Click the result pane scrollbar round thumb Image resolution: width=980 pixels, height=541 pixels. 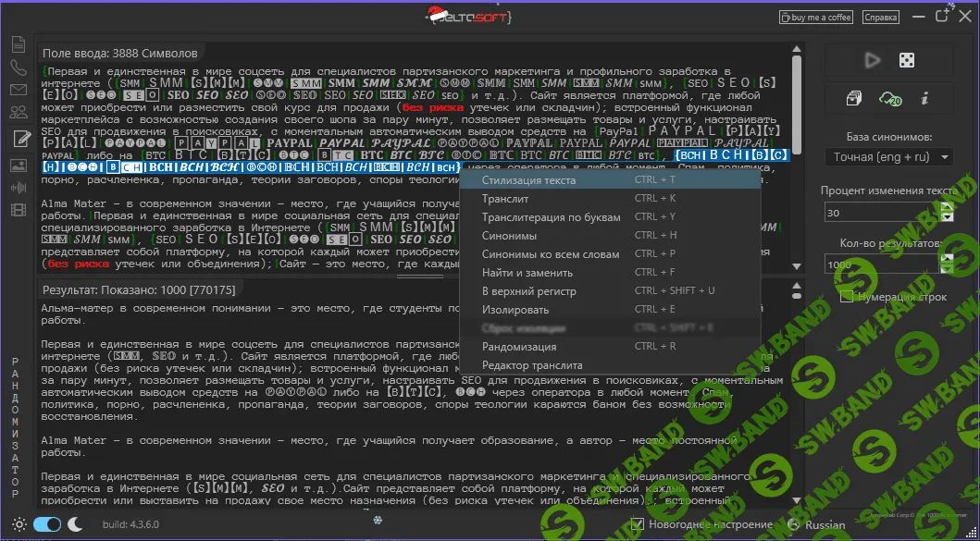coord(797,296)
